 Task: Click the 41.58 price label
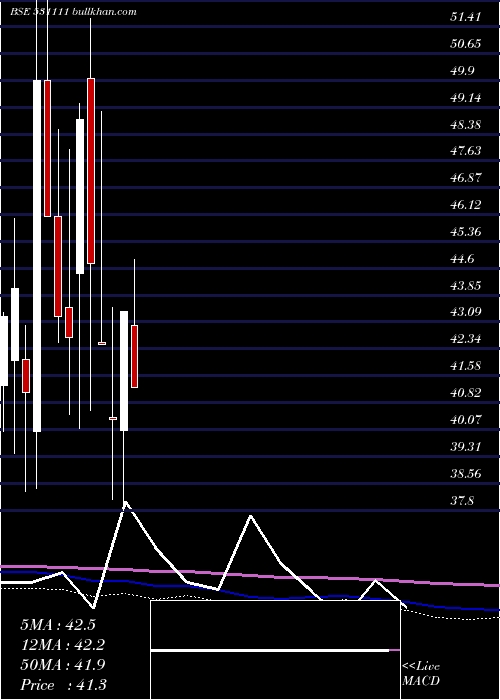tap(465, 366)
